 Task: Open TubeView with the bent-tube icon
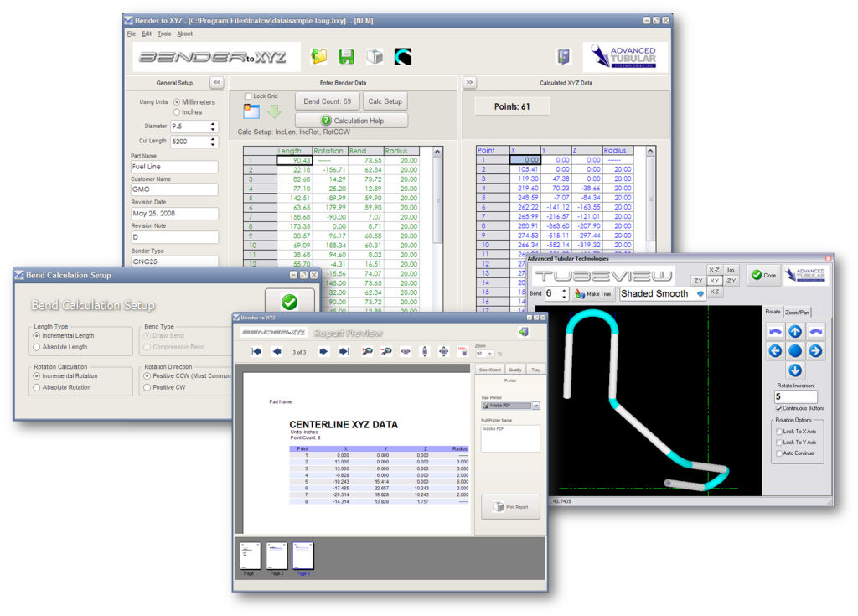[x=403, y=57]
